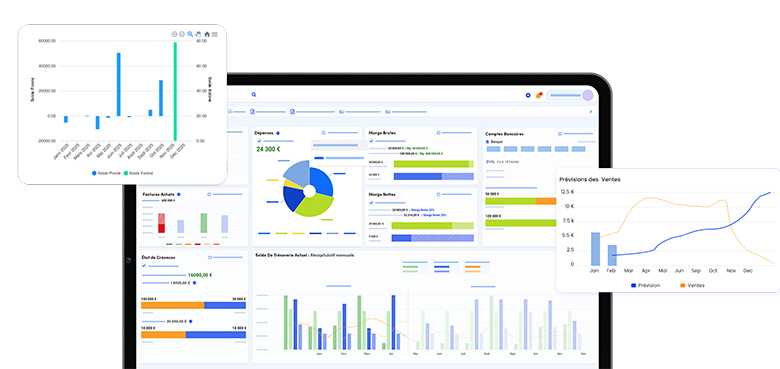The image size is (780, 369).
Task: Click the info dot next to Dépenses
Action: (x=278, y=133)
